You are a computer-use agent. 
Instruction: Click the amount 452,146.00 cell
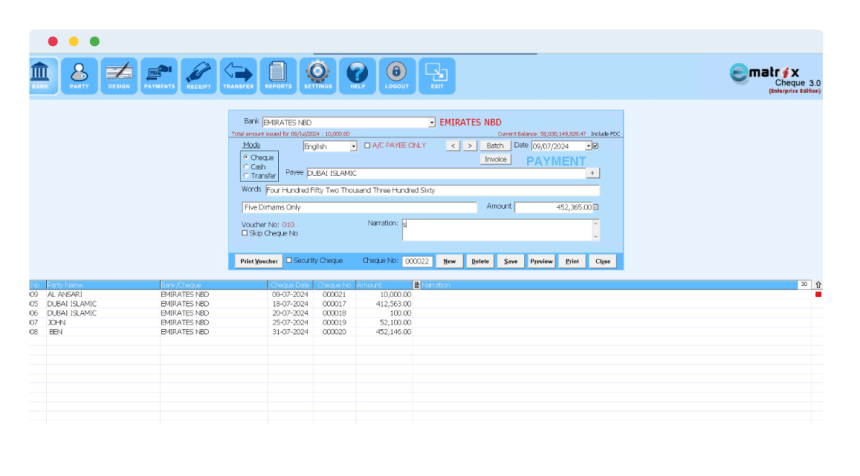click(x=384, y=332)
